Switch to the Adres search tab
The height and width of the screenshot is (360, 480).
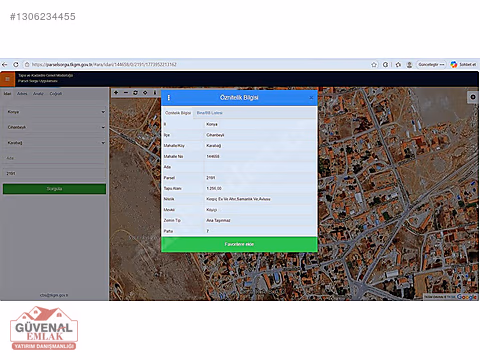pyautogui.click(x=22, y=94)
